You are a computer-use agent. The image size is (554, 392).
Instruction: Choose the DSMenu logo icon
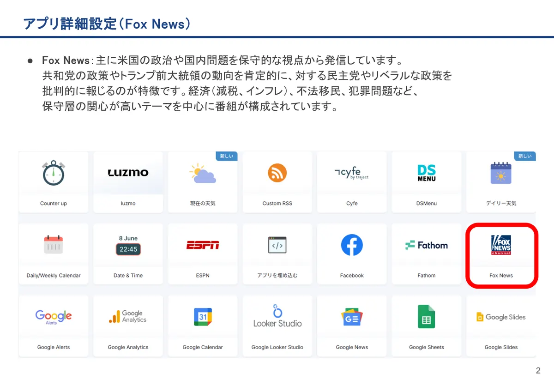pos(427,173)
